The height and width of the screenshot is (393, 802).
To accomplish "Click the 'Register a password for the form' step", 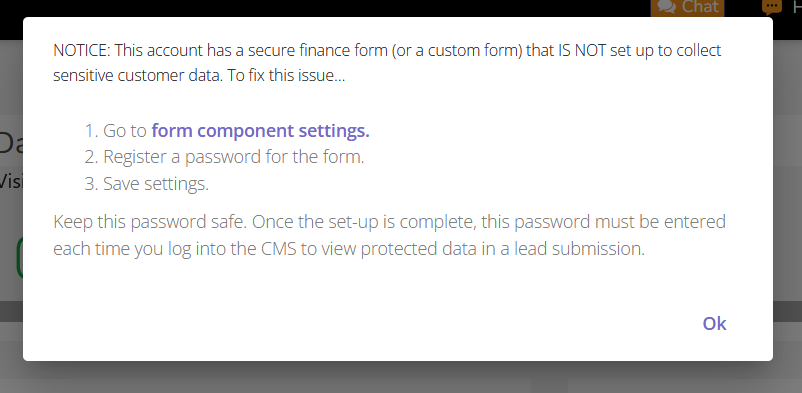I will pyautogui.click(x=234, y=157).
